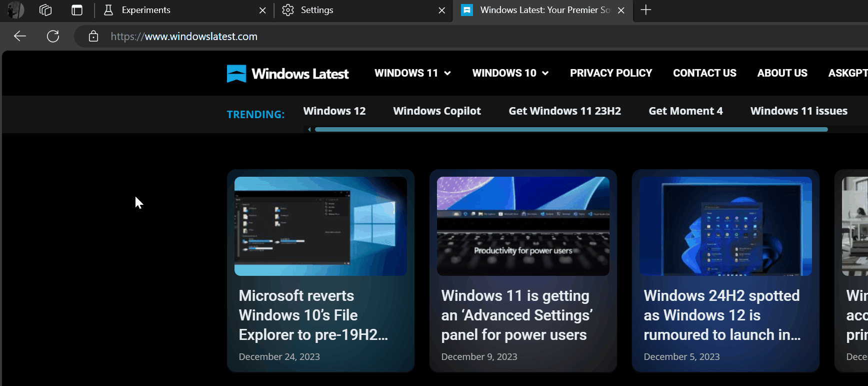Open the PRIVACY POLICY page
Screen dimensions: 868x386
tap(611, 73)
